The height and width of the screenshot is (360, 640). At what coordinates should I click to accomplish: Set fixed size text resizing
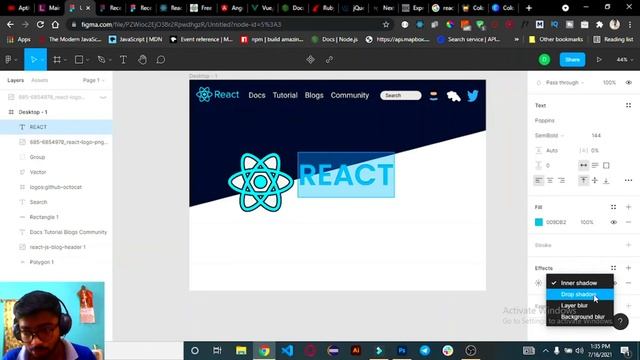coord(606,165)
